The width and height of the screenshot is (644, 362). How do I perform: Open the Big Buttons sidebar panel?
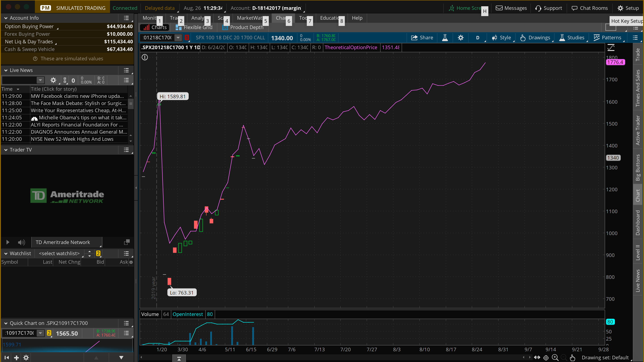(638, 167)
